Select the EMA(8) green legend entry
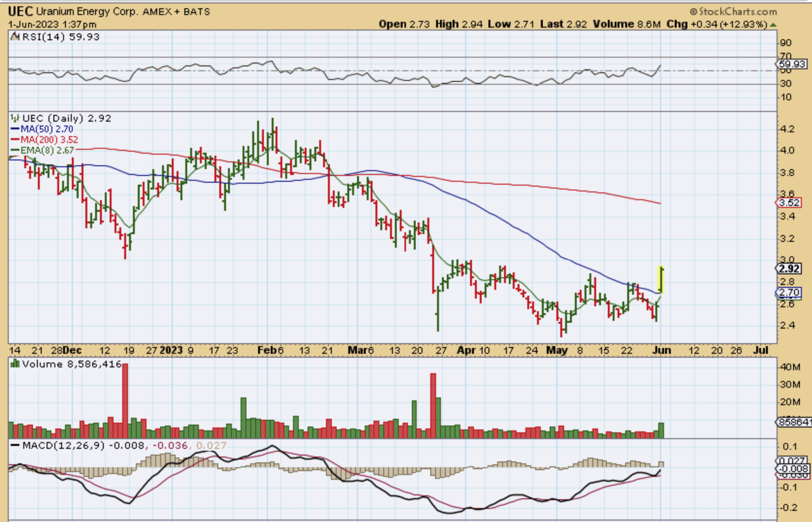812x522 pixels. (42, 150)
